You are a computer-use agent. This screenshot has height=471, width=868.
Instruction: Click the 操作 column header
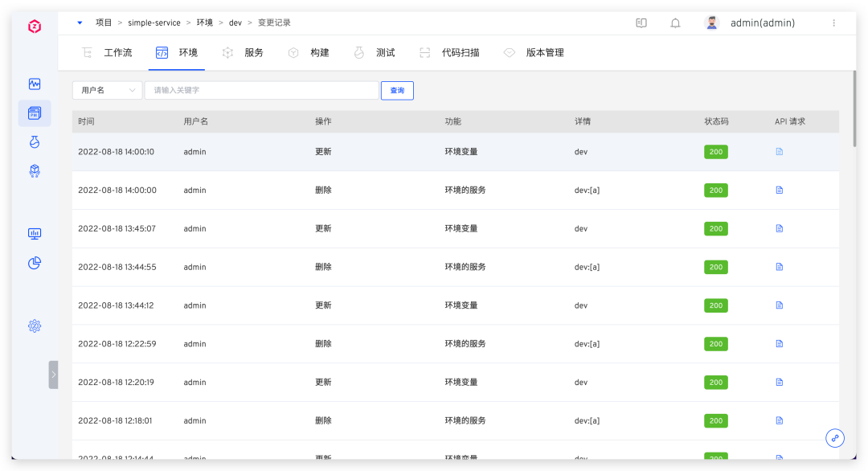pyautogui.click(x=323, y=121)
